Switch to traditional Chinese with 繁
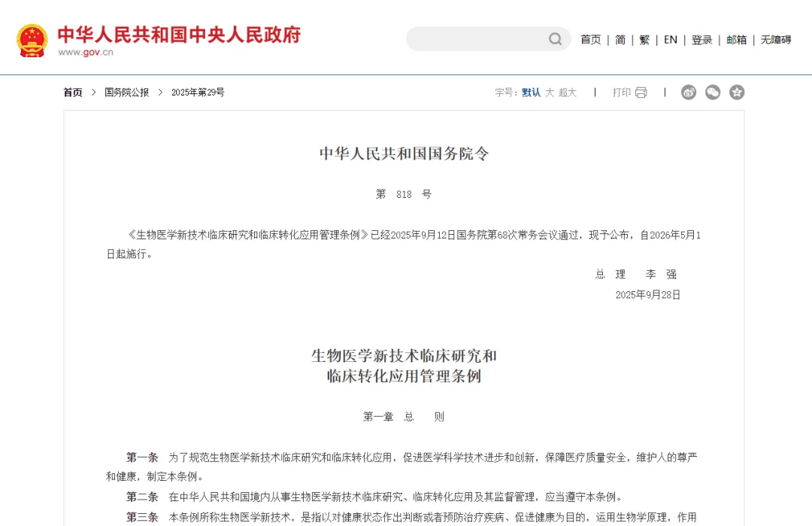Image resolution: width=812 pixels, height=526 pixels. click(644, 40)
